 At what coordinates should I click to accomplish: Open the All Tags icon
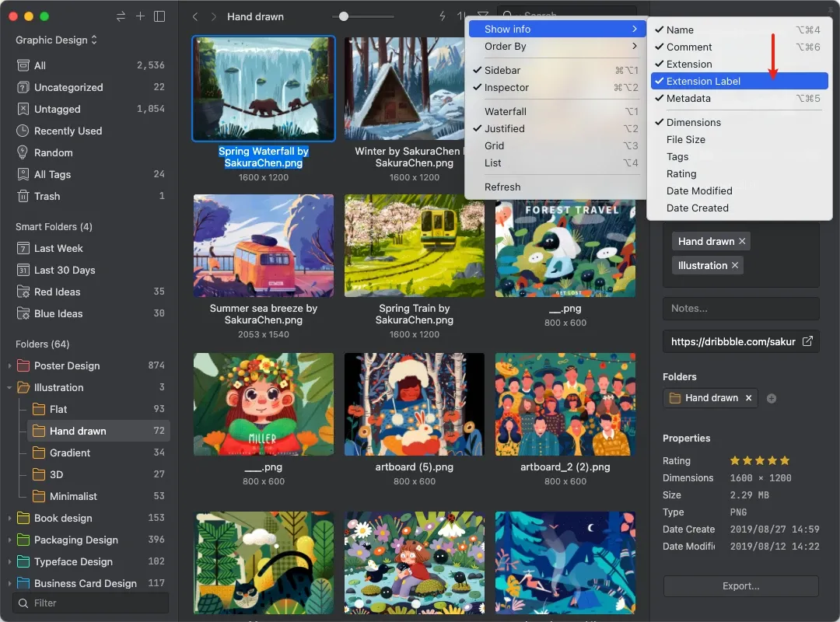pos(23,175)
